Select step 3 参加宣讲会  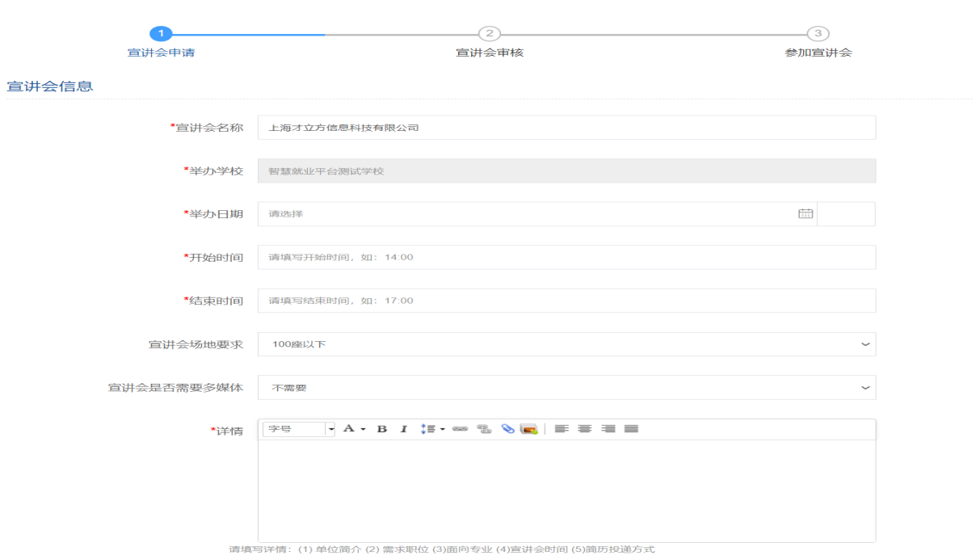818,34
